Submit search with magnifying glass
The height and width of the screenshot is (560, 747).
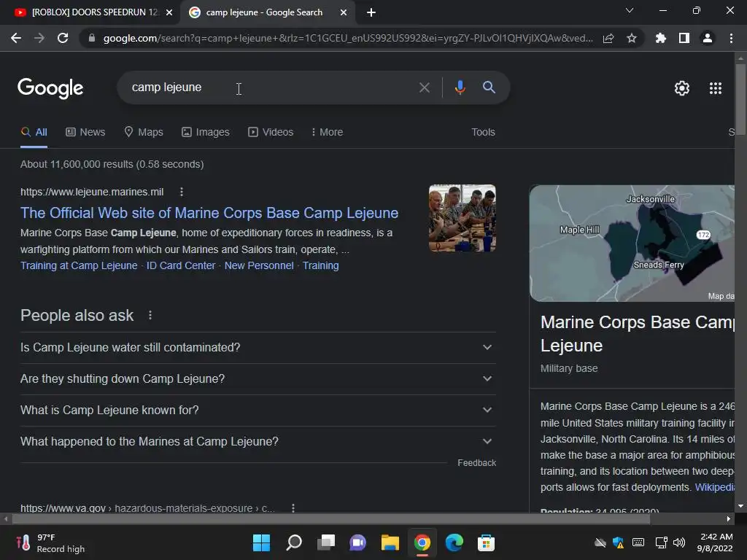tap(489, 87)
